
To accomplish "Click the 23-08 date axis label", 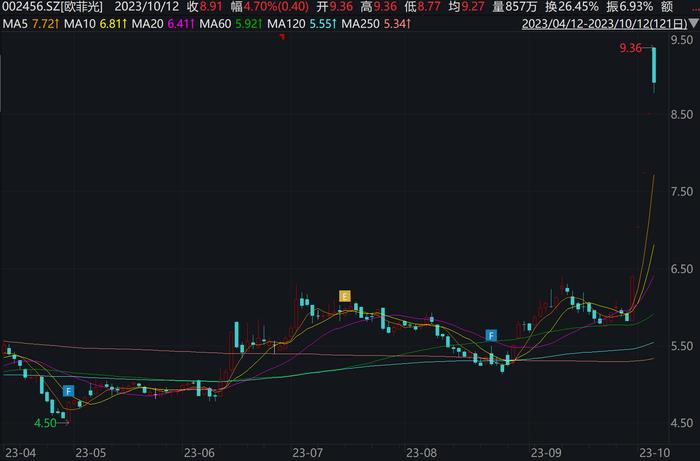I will click(422, 453).
